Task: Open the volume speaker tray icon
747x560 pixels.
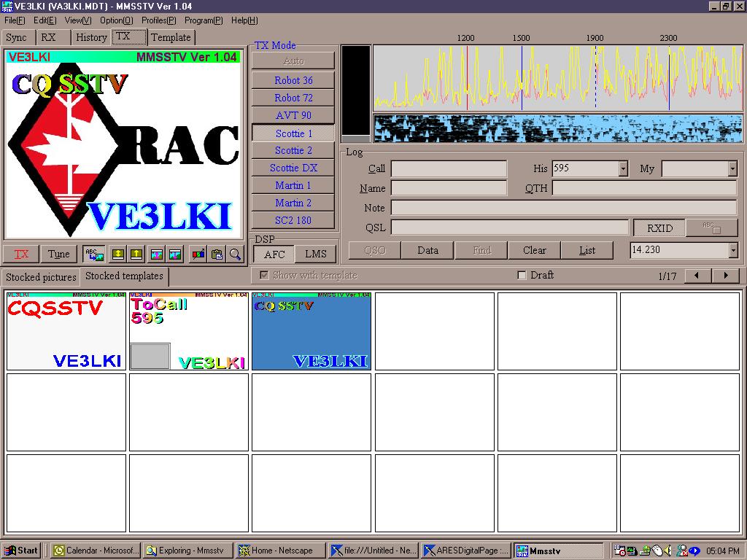Action: (667, 551)
